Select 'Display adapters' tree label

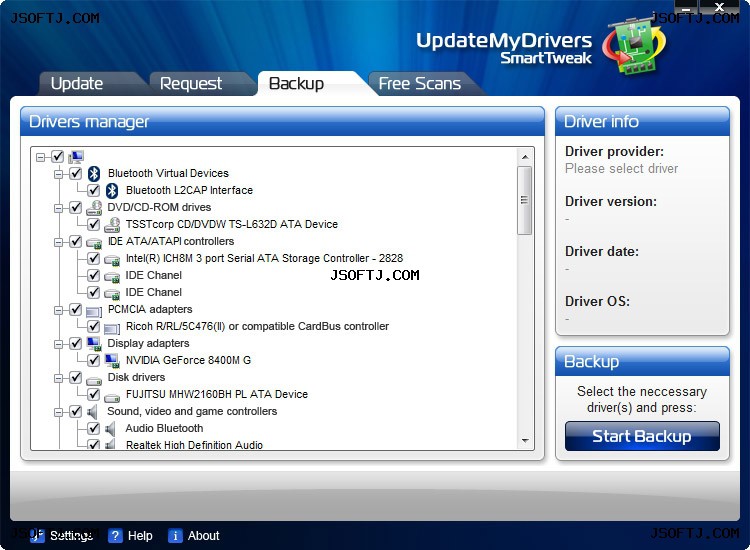pyautogui.click(x=148, y=343)
